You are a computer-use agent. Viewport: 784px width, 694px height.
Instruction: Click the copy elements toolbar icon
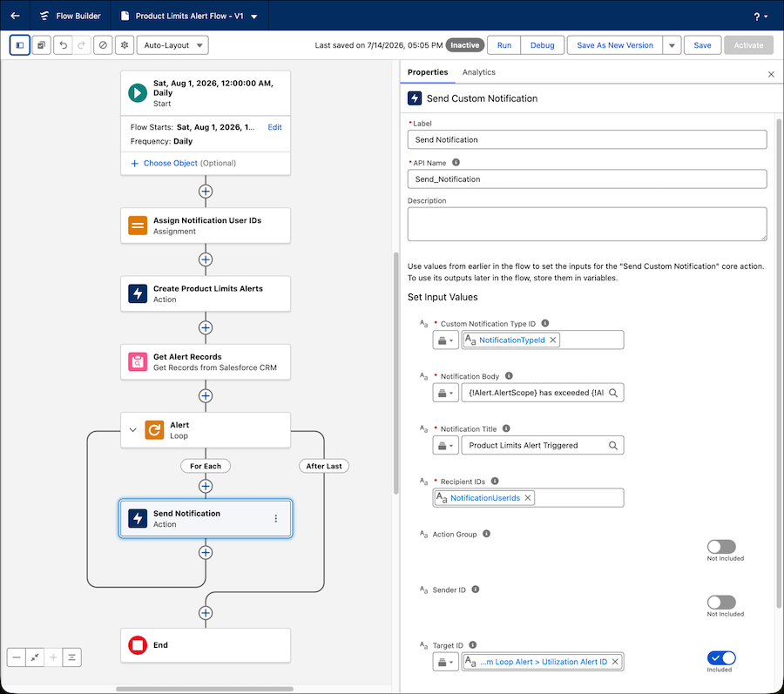[x=42, y=45]
